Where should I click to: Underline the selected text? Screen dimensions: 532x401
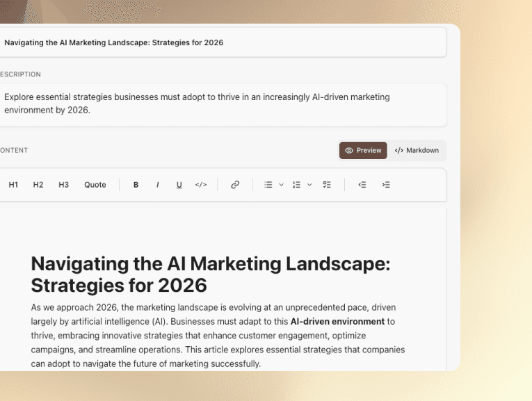pos(179,185)
